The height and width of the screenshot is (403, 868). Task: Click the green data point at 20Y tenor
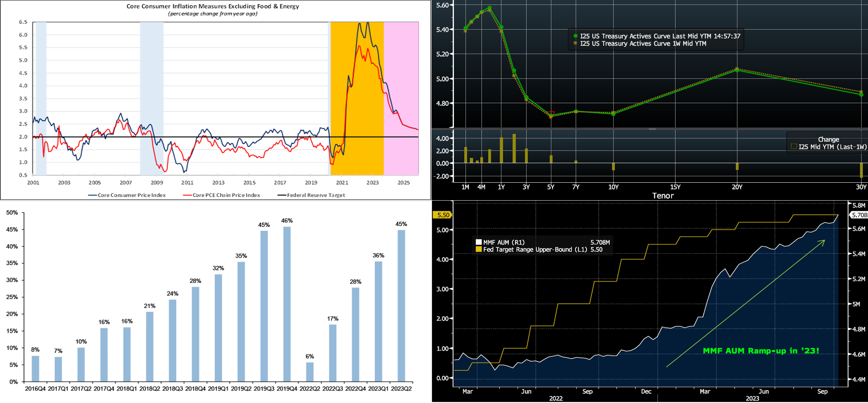737,70
